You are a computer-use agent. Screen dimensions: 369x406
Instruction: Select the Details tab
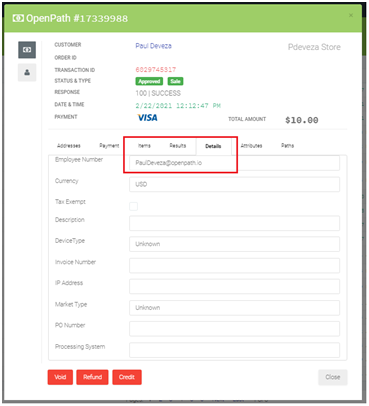coord(213,146)
